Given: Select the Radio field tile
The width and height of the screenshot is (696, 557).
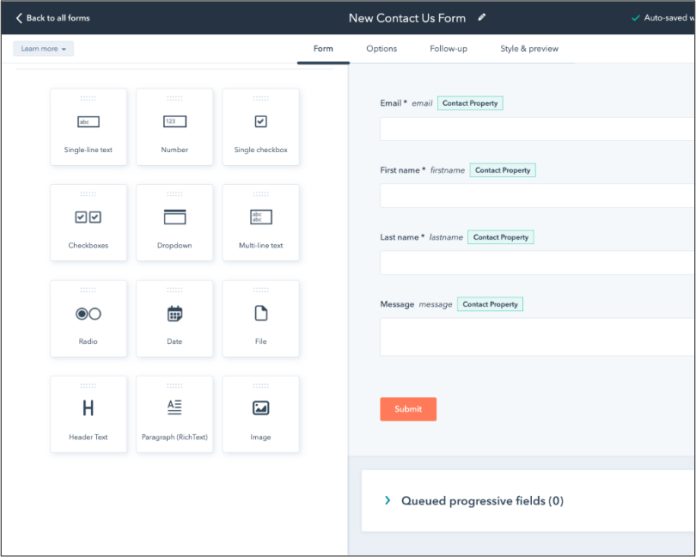Looking at the screenshot, I should [x=88, y=318].
